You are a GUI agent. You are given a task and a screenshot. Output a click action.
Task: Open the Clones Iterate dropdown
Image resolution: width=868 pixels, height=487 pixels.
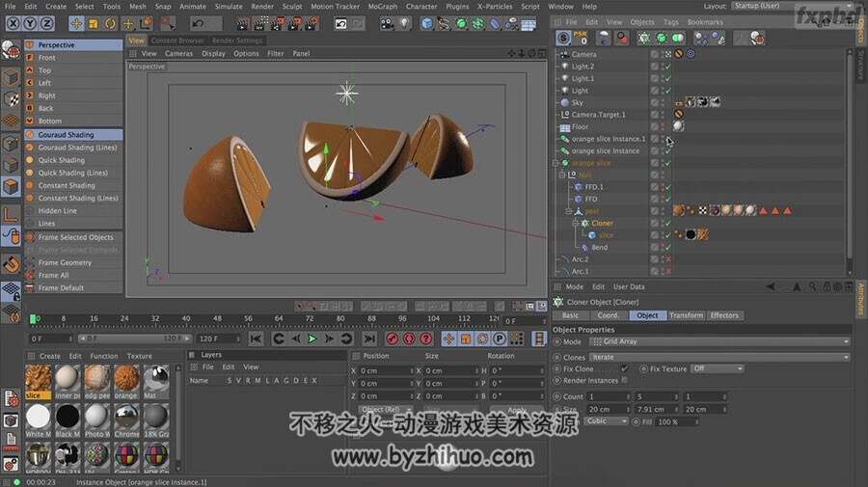[719, 357]
